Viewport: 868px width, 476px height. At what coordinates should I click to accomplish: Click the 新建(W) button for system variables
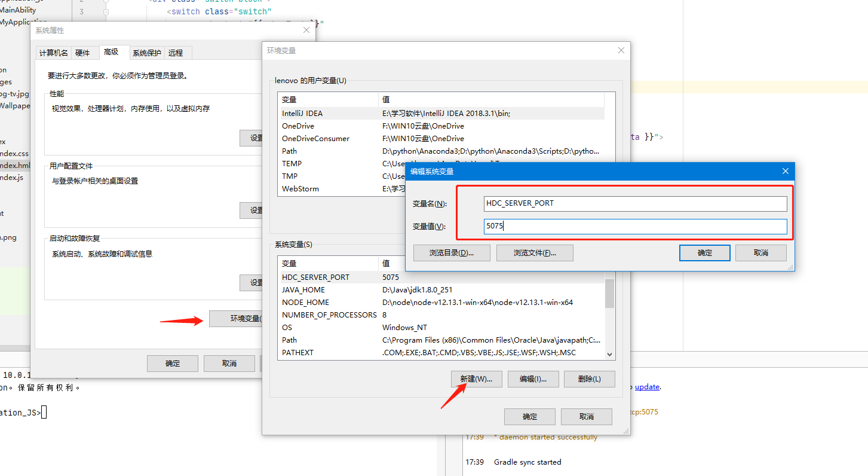476,379
